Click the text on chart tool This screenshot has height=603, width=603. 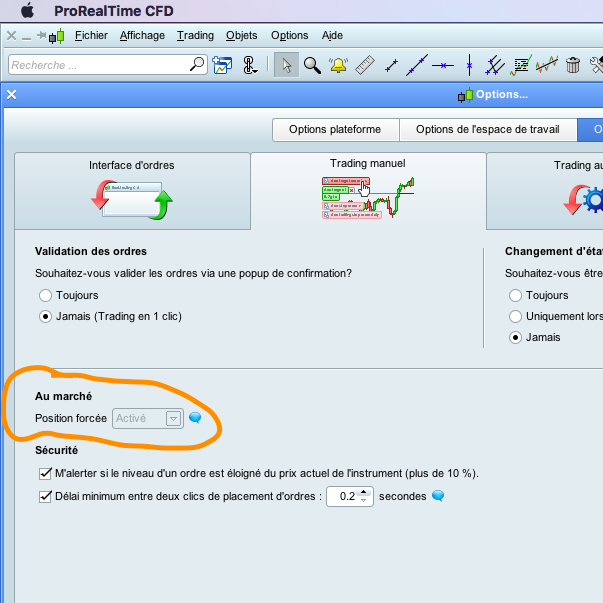tap(521, 65)
